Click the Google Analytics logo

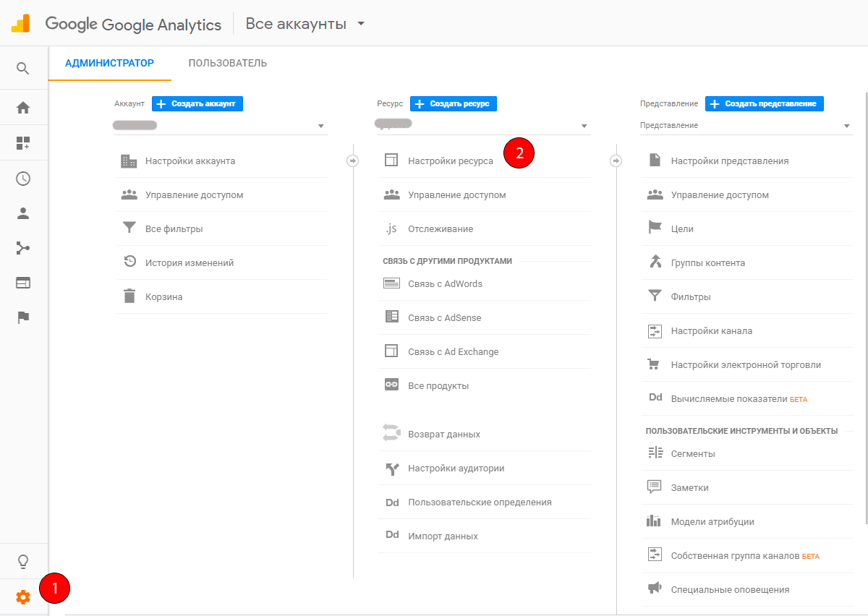coord(20,24)
